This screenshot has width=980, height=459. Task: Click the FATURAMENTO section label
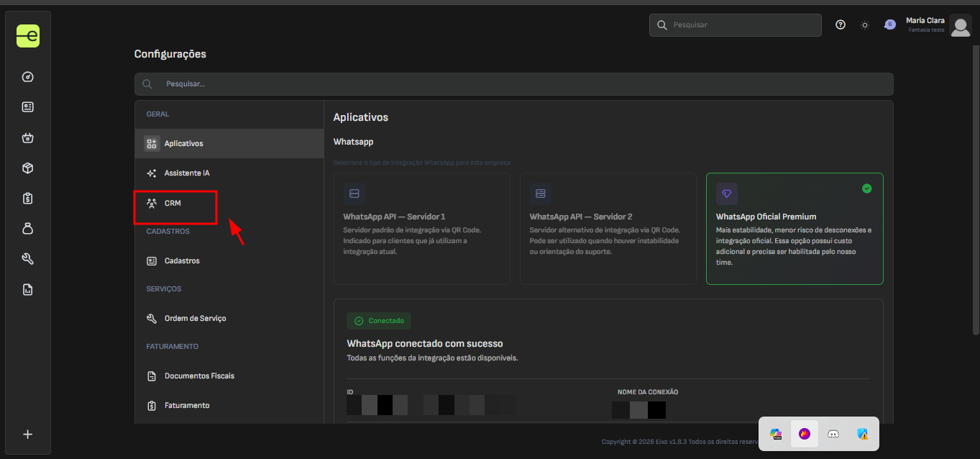click(x=173, y=347)
